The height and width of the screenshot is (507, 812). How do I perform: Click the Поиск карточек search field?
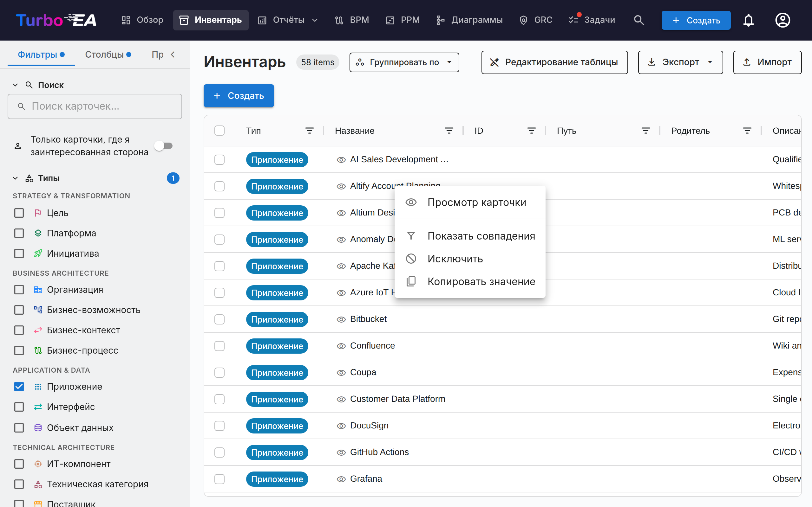pos(95,106)
